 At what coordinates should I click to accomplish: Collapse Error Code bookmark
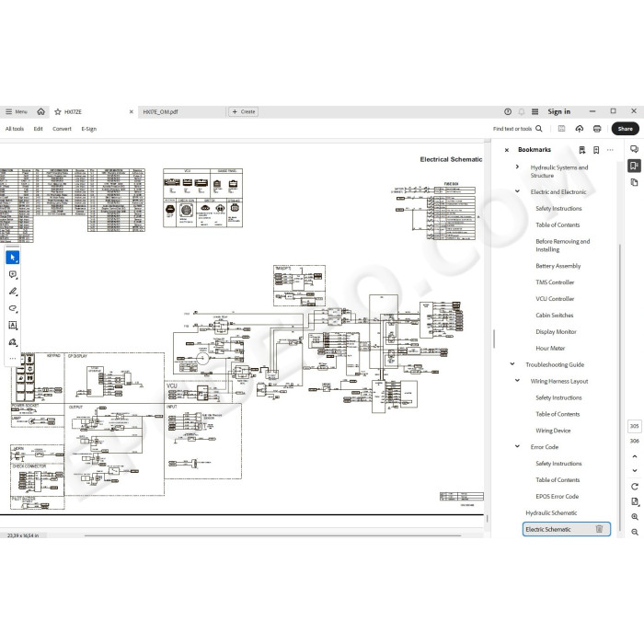click(x=517, y=446)
